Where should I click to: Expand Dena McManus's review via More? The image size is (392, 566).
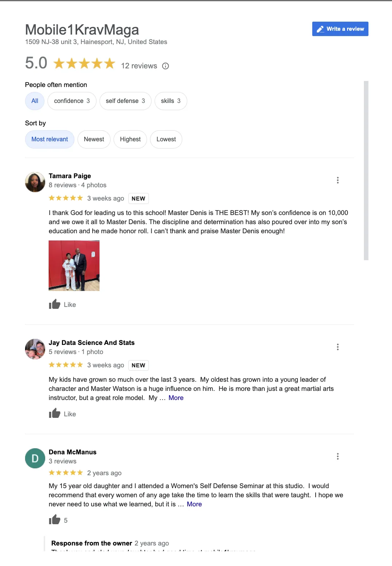(194, 504)
